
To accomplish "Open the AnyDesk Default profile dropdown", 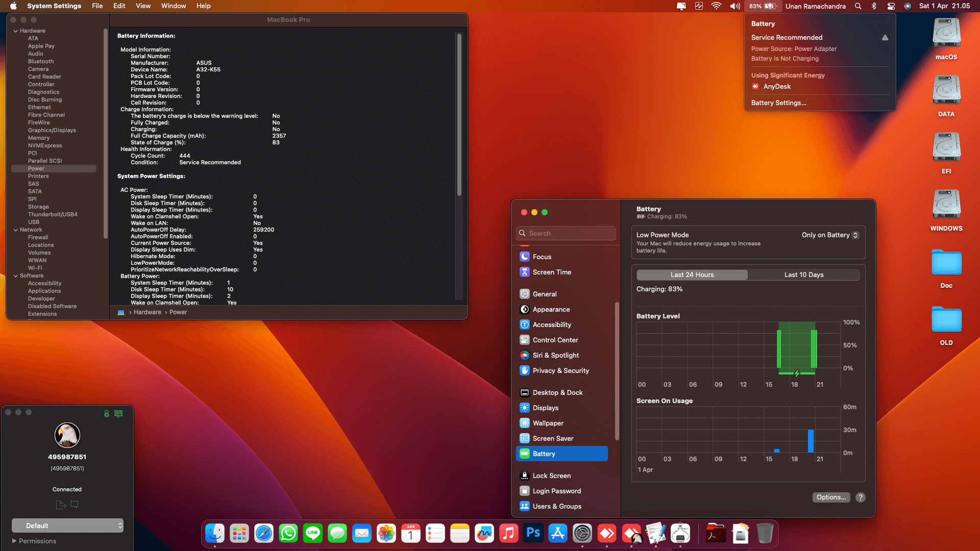I will [x=67, y=525].
